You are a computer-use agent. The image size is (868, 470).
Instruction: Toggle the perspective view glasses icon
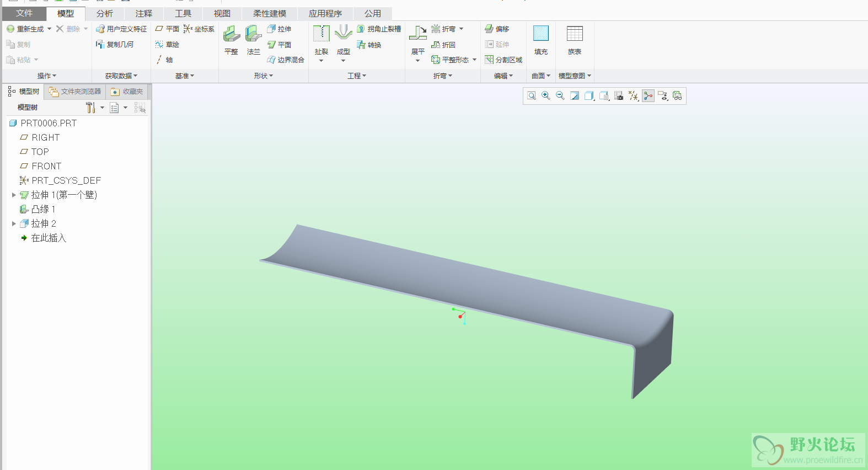[x=677, y=96]
